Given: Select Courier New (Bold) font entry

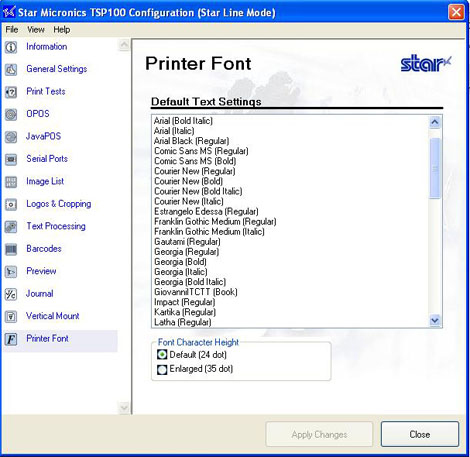Looking at the screenshot, I should click(188, 181).
